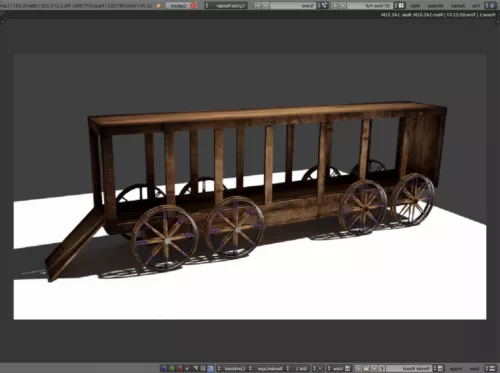Viewport: 500px width, 373px height.
Task: Open the Info editor type selector icon
Action: (x=490, y=6)
